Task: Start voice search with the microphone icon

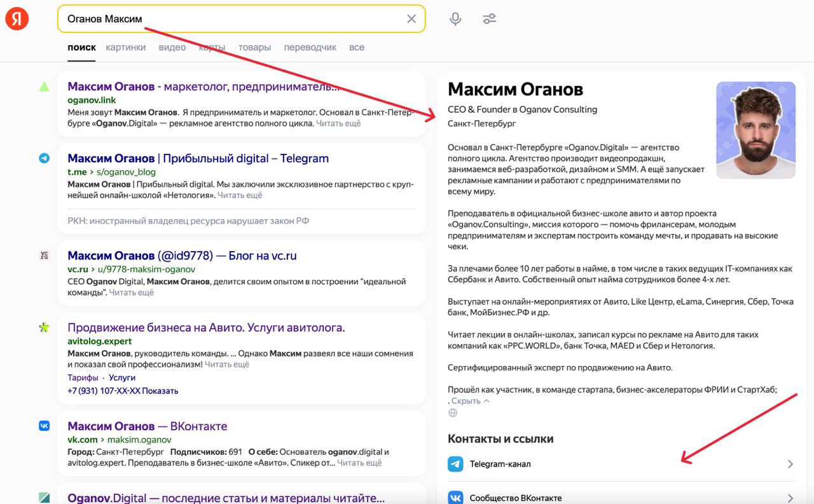Action: (455, 19)
